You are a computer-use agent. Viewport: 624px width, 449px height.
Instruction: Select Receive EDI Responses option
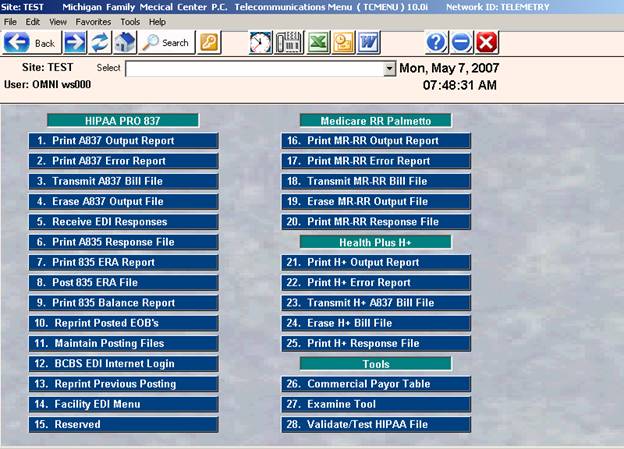(x=122, y=222)
